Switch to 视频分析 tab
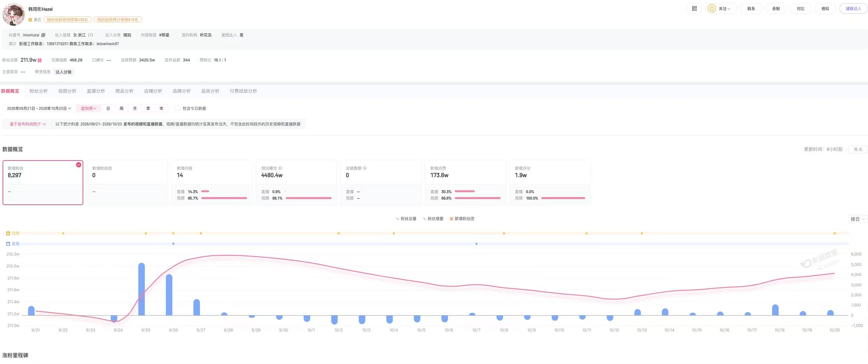 tap(67, 91)
